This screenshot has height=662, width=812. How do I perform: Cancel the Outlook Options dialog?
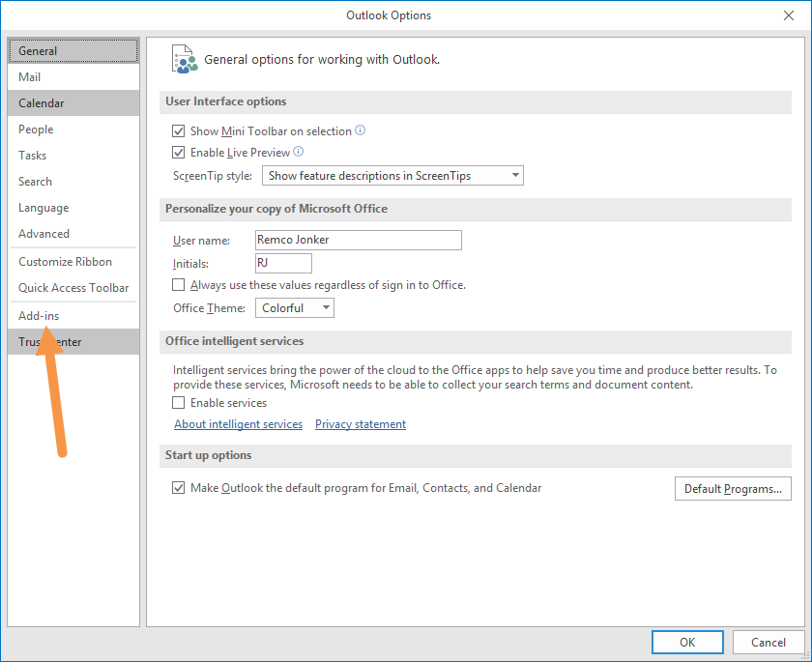[x=768, y=643]
